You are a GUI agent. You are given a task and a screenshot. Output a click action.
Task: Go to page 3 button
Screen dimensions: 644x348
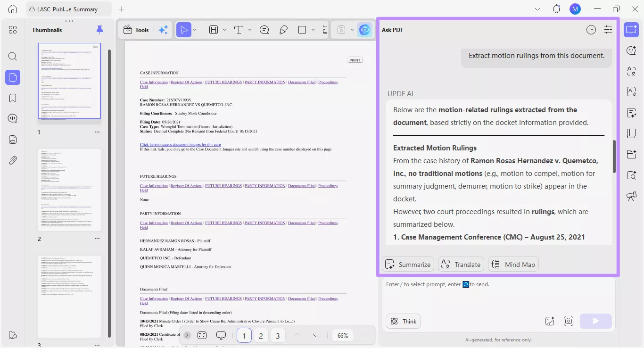(x=278, y=335)
